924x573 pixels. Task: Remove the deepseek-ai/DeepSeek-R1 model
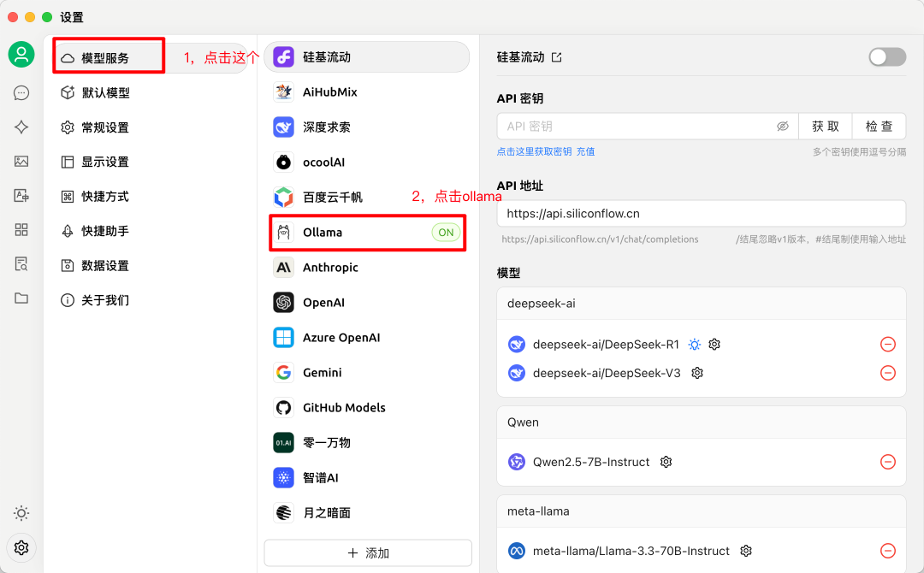tap(888, 345)
